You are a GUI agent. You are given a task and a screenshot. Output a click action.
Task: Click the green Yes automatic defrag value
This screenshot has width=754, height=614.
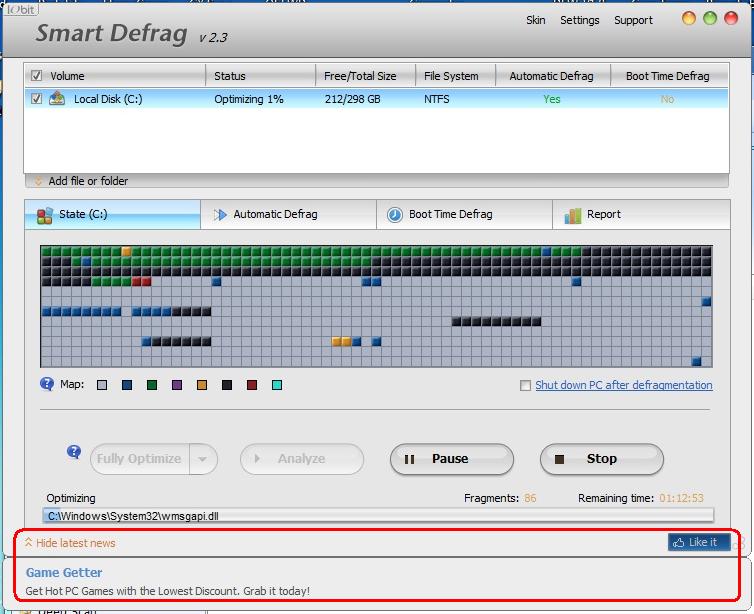(x=552, y=99)
